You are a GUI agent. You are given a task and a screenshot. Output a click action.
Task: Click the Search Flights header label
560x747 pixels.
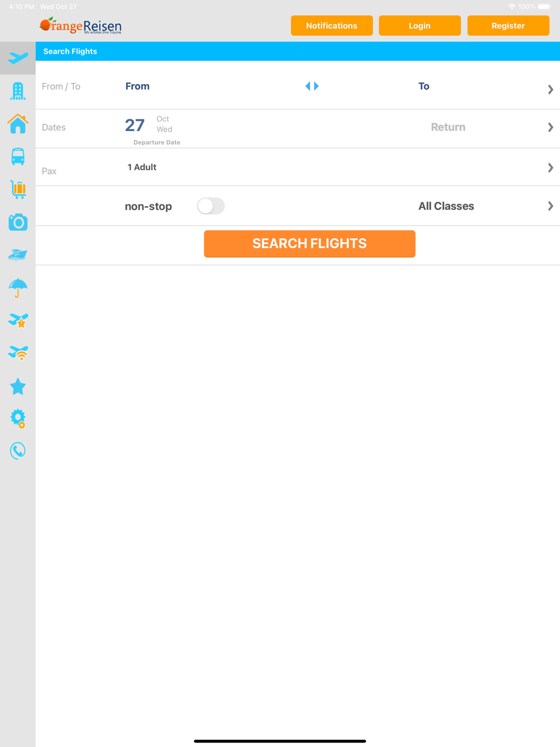pyautogui.click(x=71, y=51)
